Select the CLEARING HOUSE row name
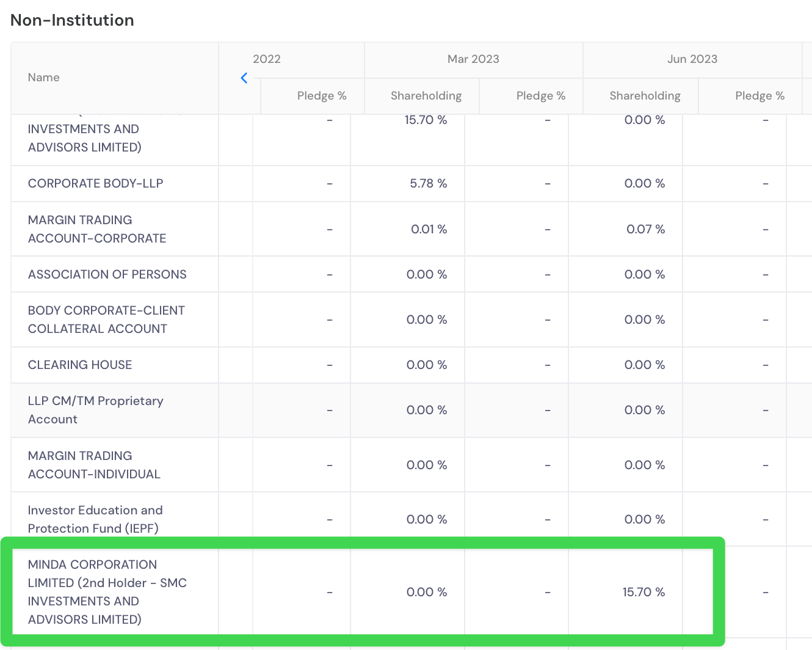The height and width of the screenshot is (650, 812). tap(80, 365)
